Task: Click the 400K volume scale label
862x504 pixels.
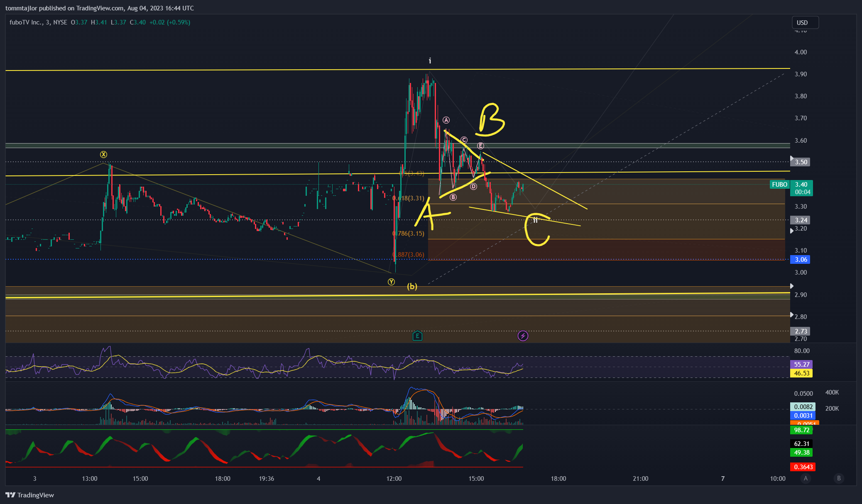Action: 832,392
